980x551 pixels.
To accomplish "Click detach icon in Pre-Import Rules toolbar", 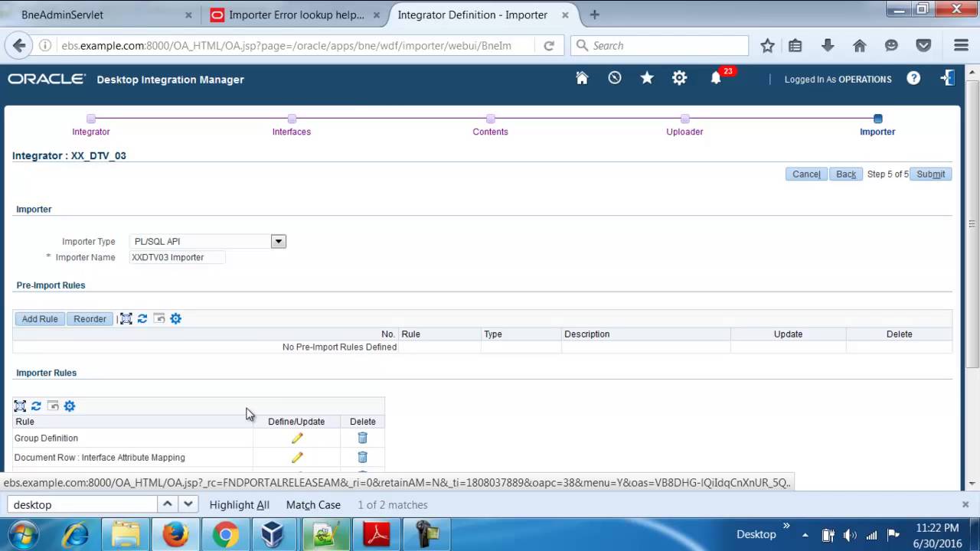I will pyautogui.click(x=126, y=318).
